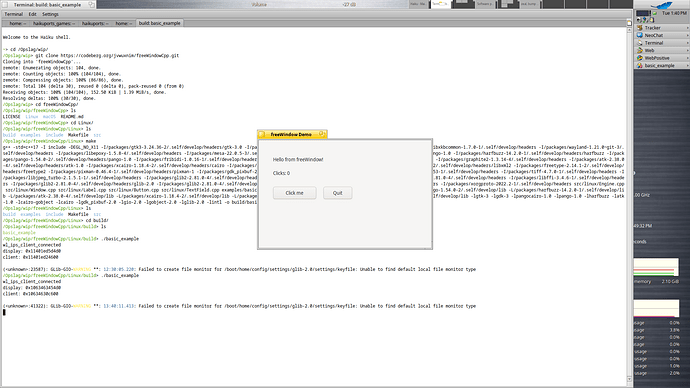This screenshot has width=690, height=388.
Task: Switch to the haikuports_games tab
Action: pyautogui.click(x=54, y=23)
